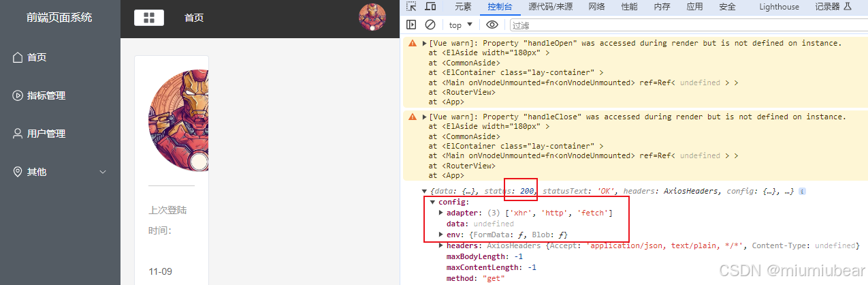Expand the 其他 submenu arrow
This screenshot has width=868, height=285.
103,172
